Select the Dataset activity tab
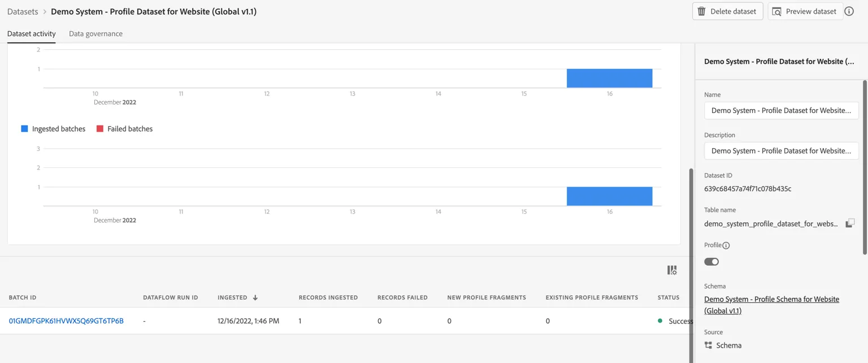868x363 pixels. (x=31, y=33)
